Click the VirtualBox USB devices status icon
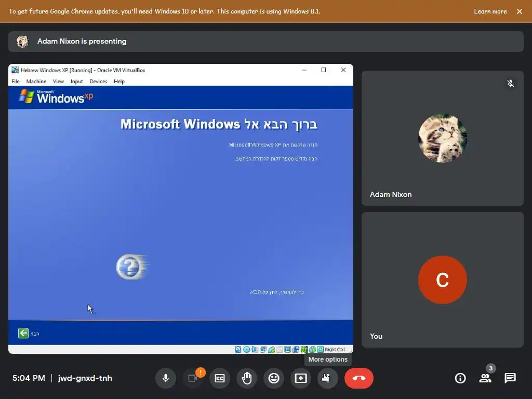 (271, 350)
